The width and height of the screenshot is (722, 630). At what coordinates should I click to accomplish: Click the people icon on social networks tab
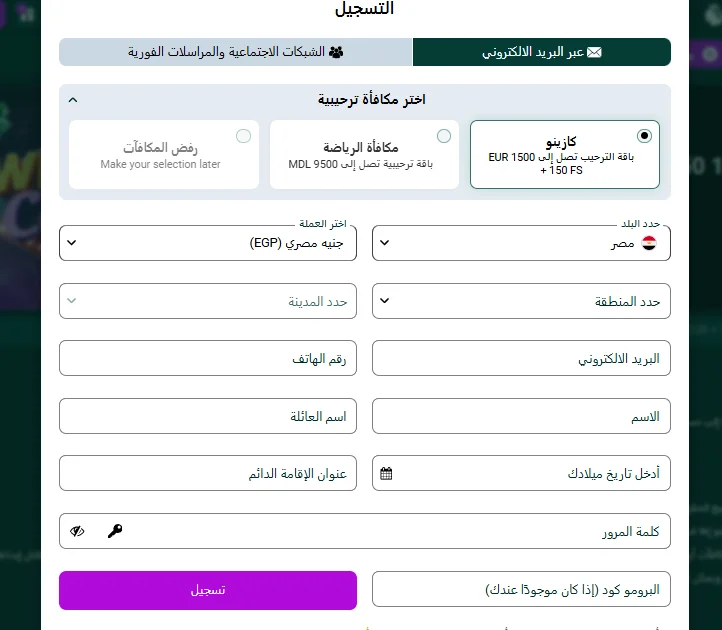tap(336, 52)
